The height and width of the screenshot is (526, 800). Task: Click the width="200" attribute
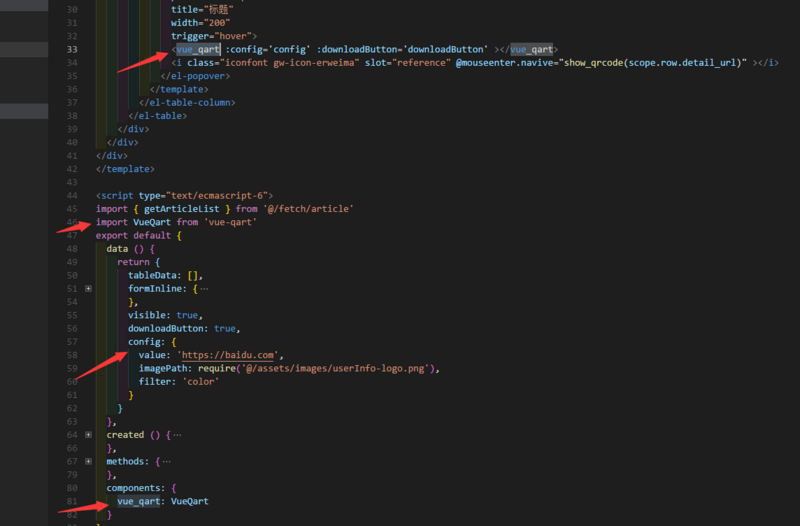pyautogui.click(x=201, y=22)
